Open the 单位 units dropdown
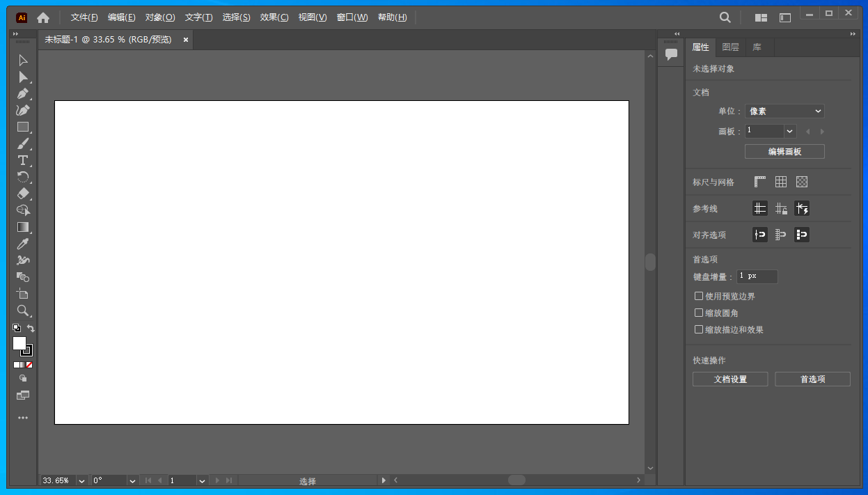This screenshot has height=495, width=868. [784, 111]
